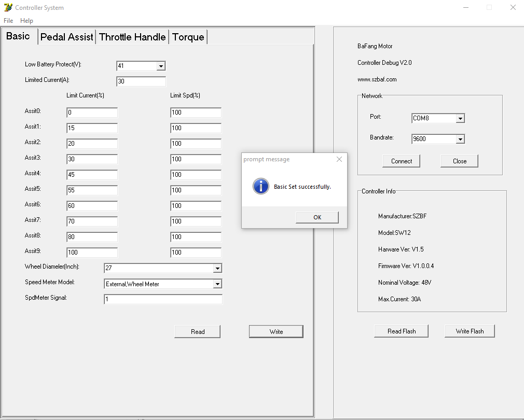
Task: Focus the Assit0 Limit Spd field
Action: pyautogui.click(x=196, y=113)
